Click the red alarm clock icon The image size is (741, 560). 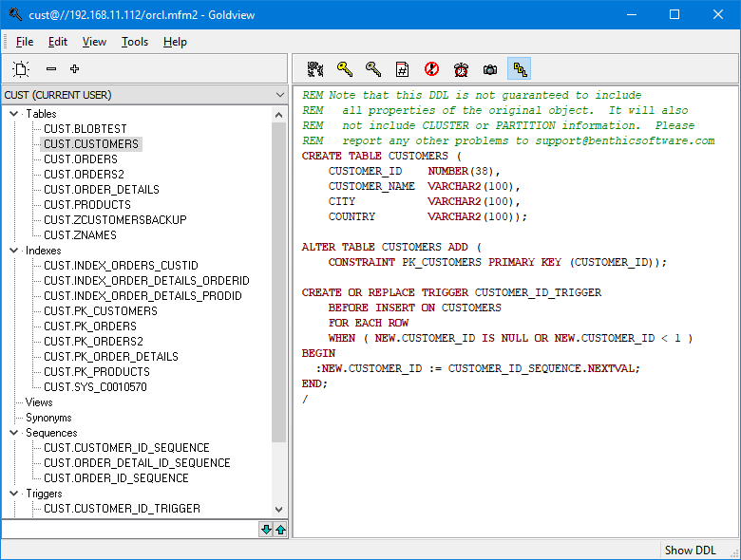pyautogui.click(x=461, y=69)
